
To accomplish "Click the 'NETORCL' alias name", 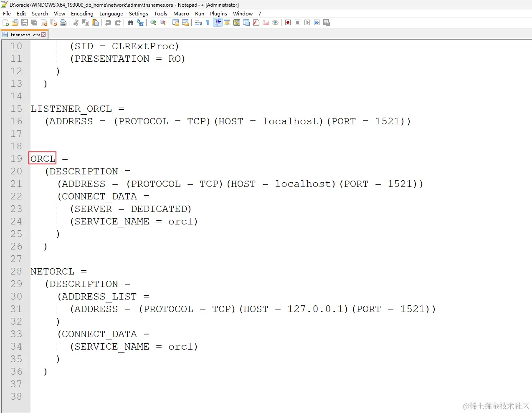I will pos(53,272).
